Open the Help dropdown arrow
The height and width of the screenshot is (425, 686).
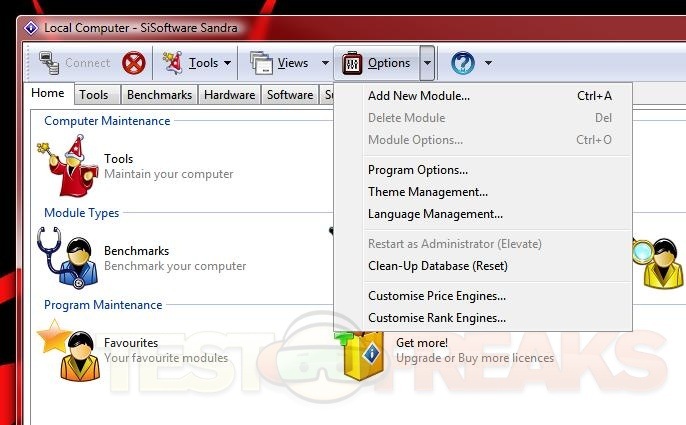click(x=488, y=64)
